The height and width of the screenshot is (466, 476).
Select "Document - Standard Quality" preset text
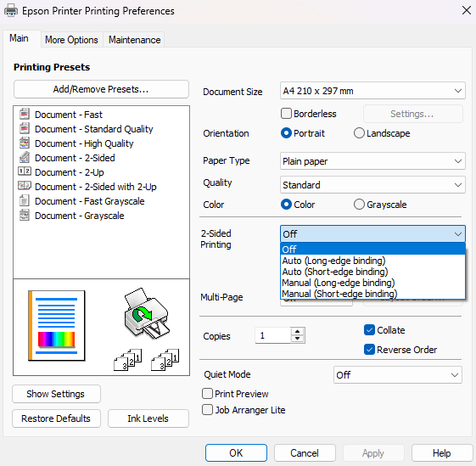[94, 129]
